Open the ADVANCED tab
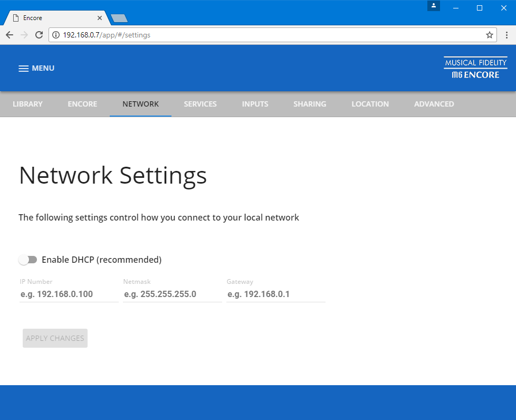 [x=434, y=104]
